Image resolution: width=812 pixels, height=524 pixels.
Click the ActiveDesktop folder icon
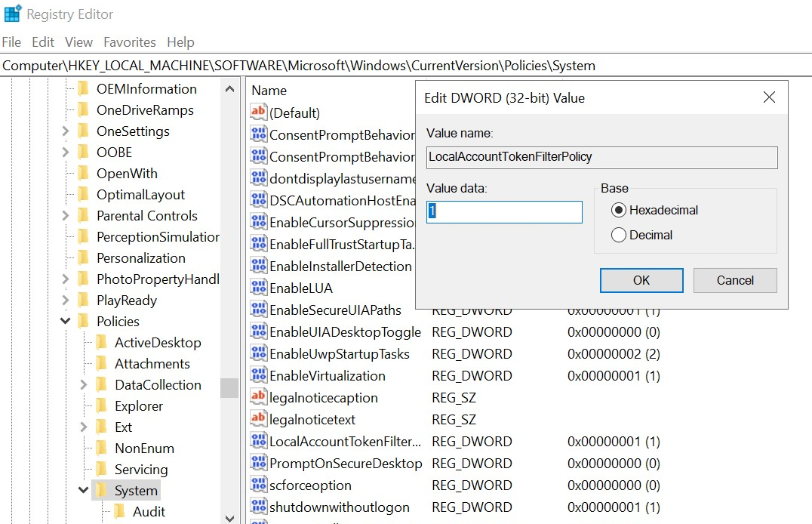point(101,342)
